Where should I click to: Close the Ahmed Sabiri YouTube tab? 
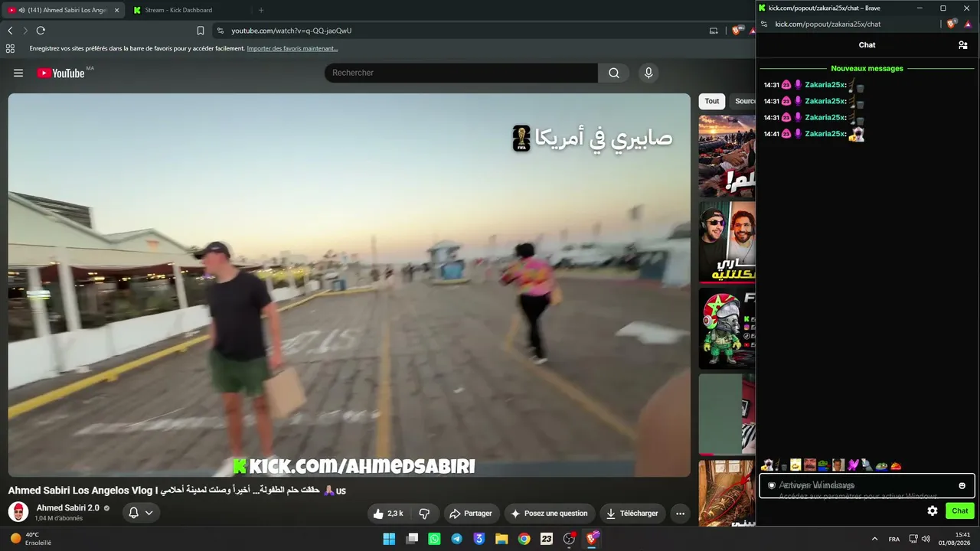tap(116, 10)
